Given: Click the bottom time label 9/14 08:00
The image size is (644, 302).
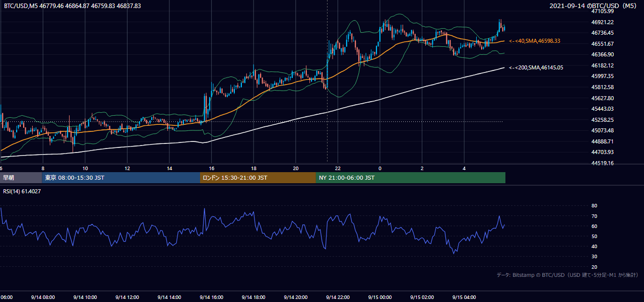Looking at the screenshot, I should (43, 297).
